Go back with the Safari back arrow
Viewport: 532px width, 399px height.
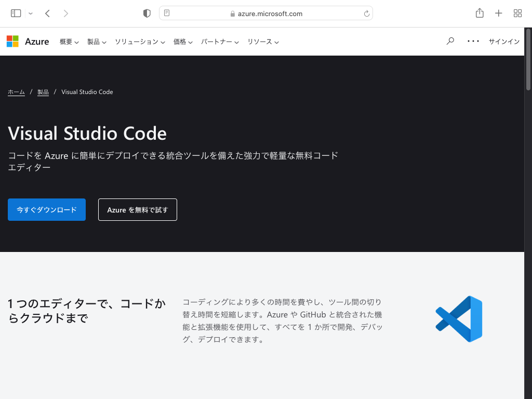[47, 13]
